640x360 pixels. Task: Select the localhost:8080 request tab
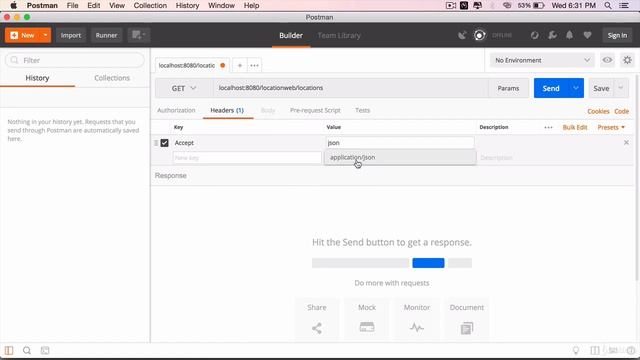[x=192, y=65]
